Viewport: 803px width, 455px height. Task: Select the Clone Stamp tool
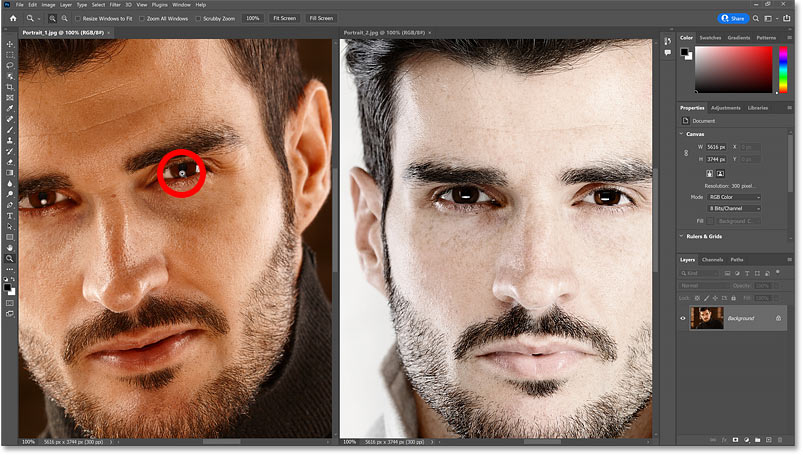[x=10, y=141]
